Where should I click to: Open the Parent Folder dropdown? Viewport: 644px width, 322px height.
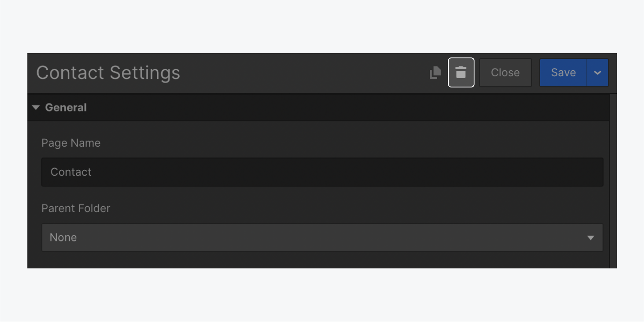pyautogui.click(x=322, y=238)
